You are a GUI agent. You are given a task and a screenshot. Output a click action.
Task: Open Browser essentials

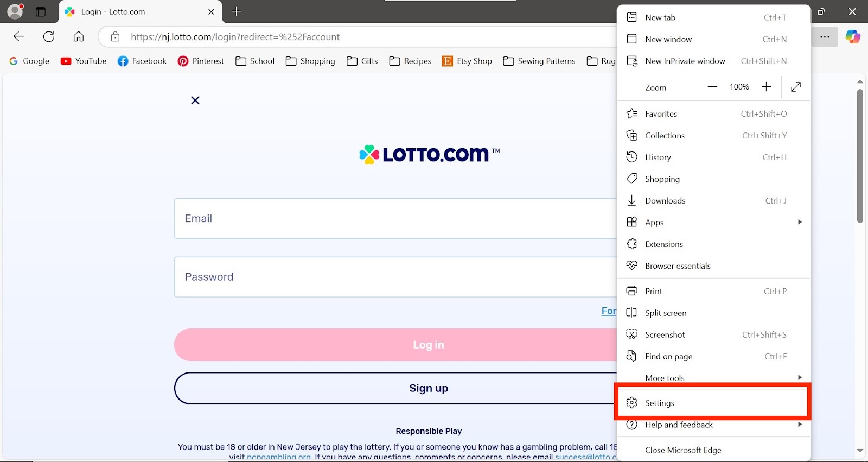click(714, 265)
